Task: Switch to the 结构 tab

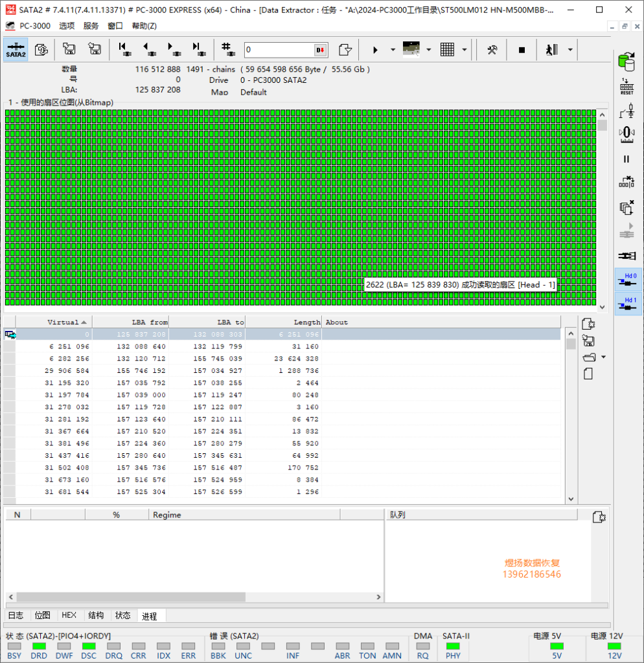Action: (x=96, y=615)
